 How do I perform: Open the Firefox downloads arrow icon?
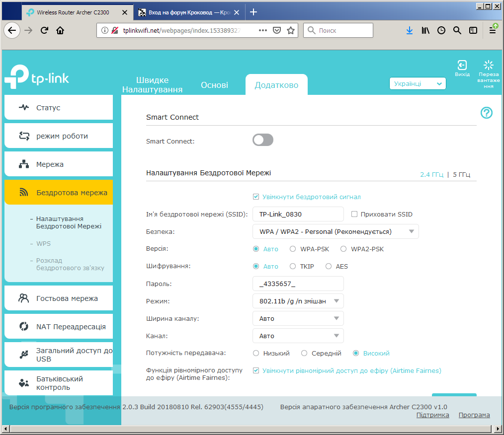tap(409, 30)
